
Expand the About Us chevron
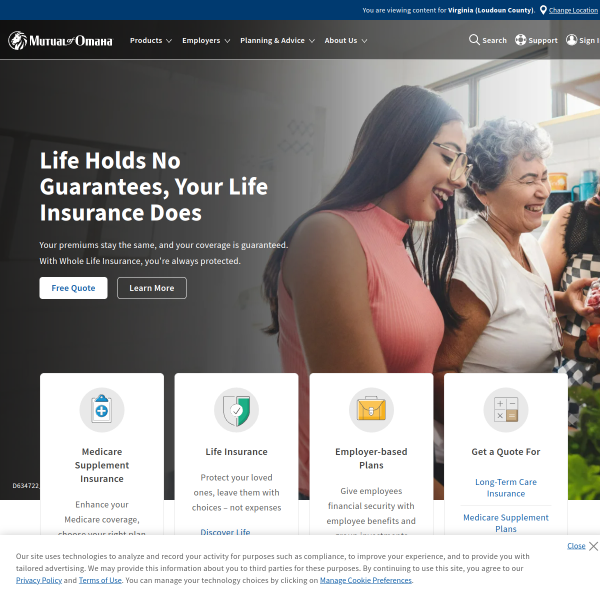364,41
